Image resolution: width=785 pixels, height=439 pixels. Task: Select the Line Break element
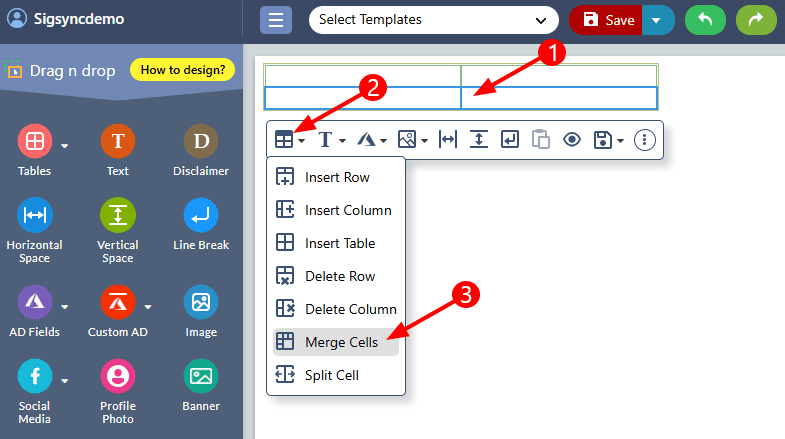point(201,216)
